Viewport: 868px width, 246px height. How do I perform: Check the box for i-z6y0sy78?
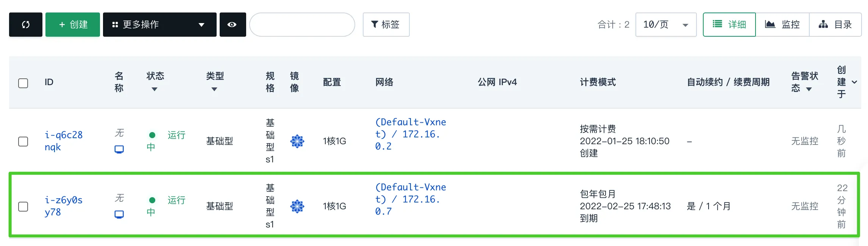[23, 206]
